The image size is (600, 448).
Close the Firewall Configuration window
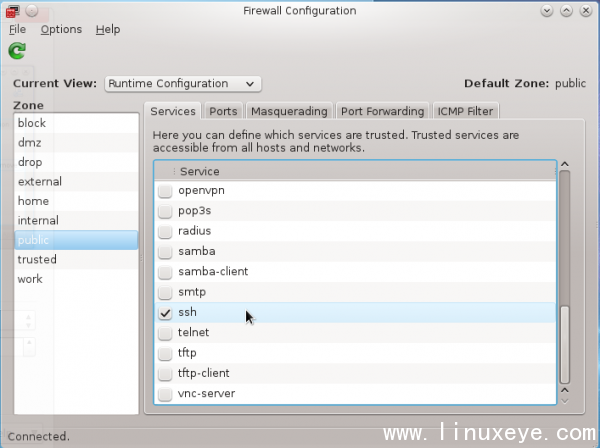[586, 11]
